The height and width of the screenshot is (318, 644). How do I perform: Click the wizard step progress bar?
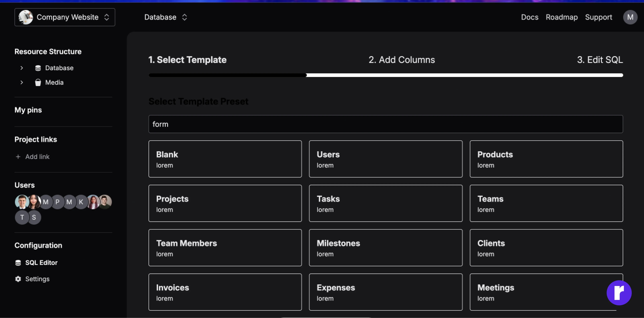coord(386,75)
